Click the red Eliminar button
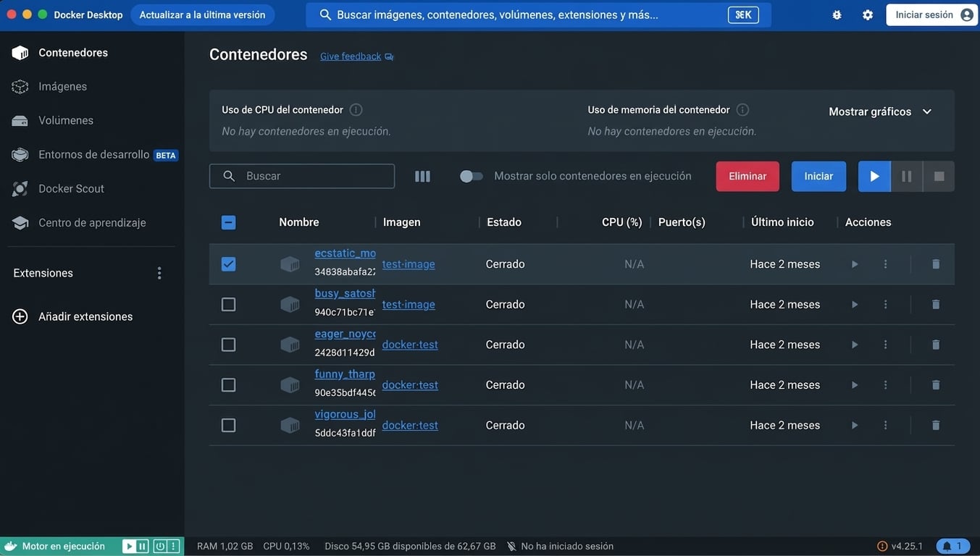 [747, 176]
